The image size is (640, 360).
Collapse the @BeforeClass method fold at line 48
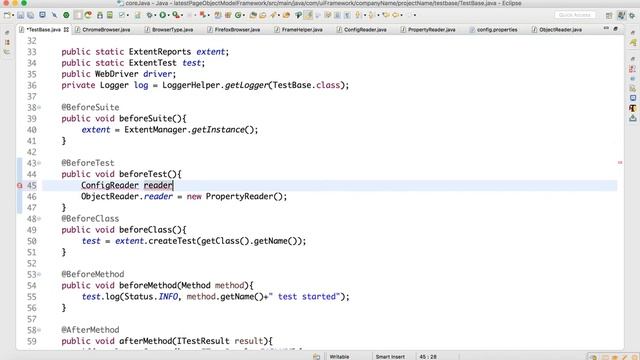coord(40,219)
